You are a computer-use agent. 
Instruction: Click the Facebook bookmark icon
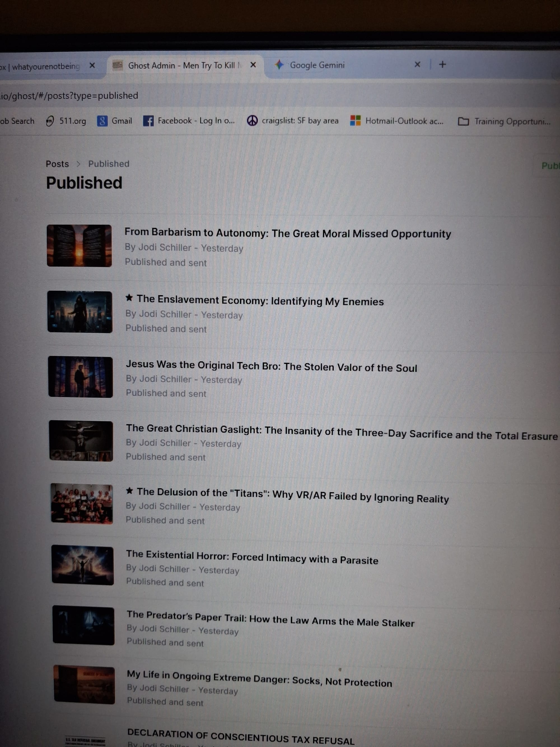pos(148,121)
